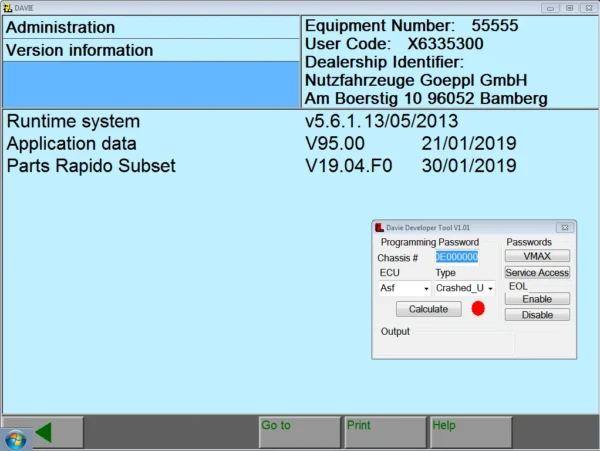Viewport: 600px width, 451px height.
Task: Click the DAVIE app icon in title bar
Action: (x=7, y=8)
